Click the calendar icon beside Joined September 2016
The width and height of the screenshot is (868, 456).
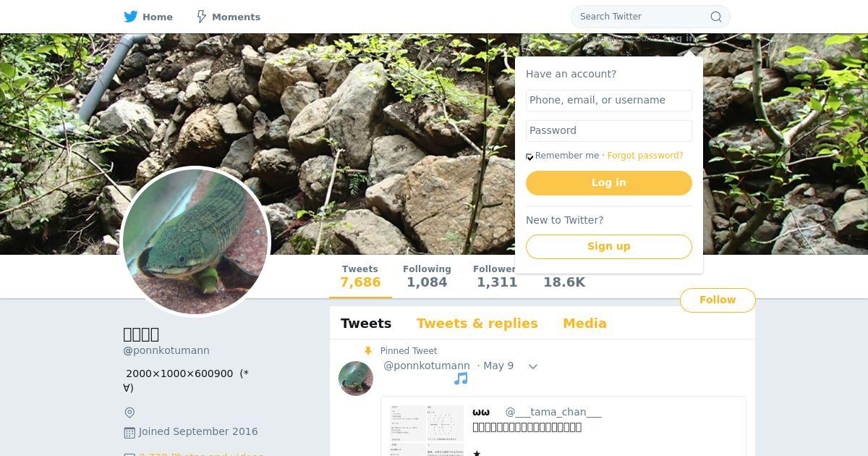(x=129, y=432)
